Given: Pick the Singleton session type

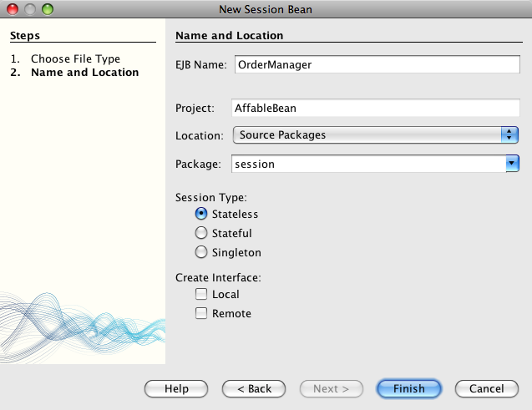Looking at the screenshot, I should tap(201, 252).
